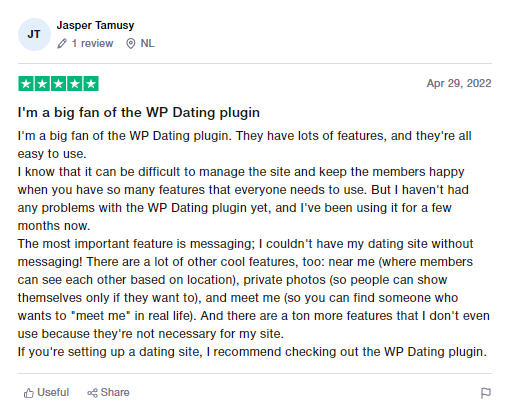
Task: Open Jasper Tamusy's reviewer profile
Action: coord(95,25)
